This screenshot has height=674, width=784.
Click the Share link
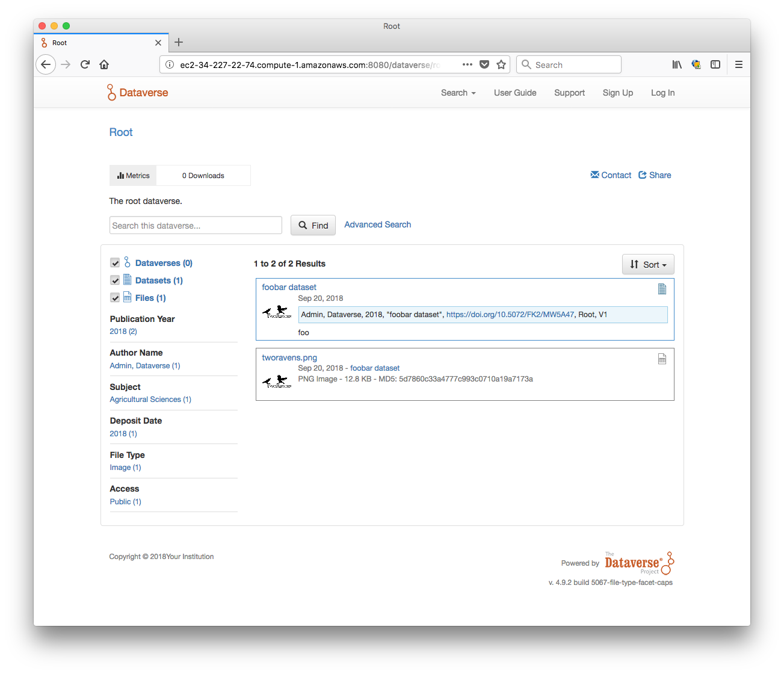click(x=655, y=175)
